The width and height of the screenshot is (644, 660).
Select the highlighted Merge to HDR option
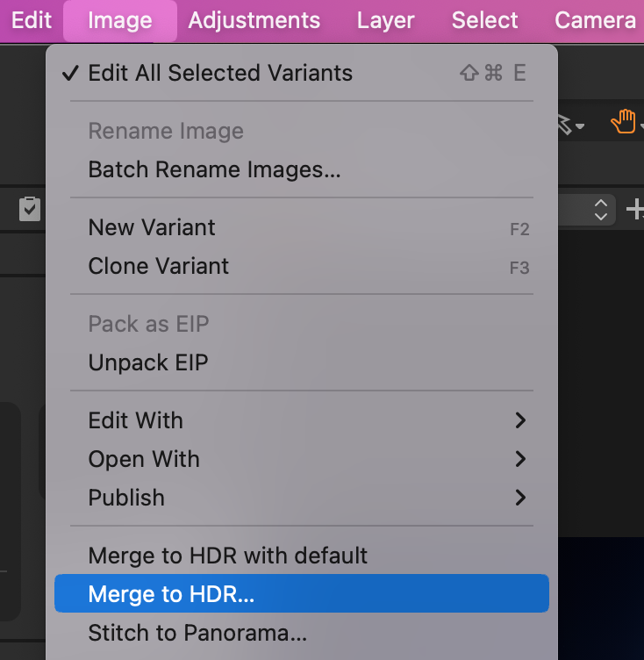pyautogui.click(x=171, y=594)
